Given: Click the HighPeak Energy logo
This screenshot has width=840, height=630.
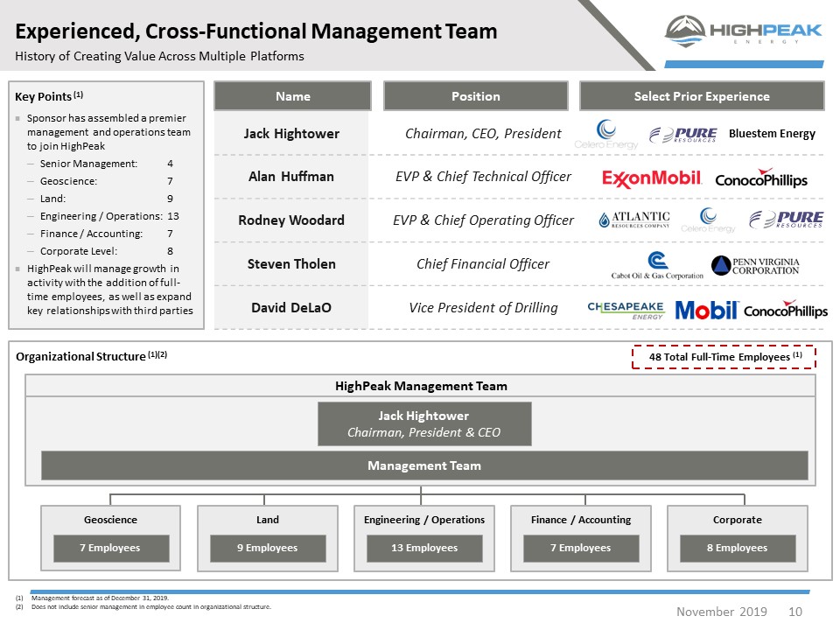Looking at the screenshot, I should coord(743,31).
